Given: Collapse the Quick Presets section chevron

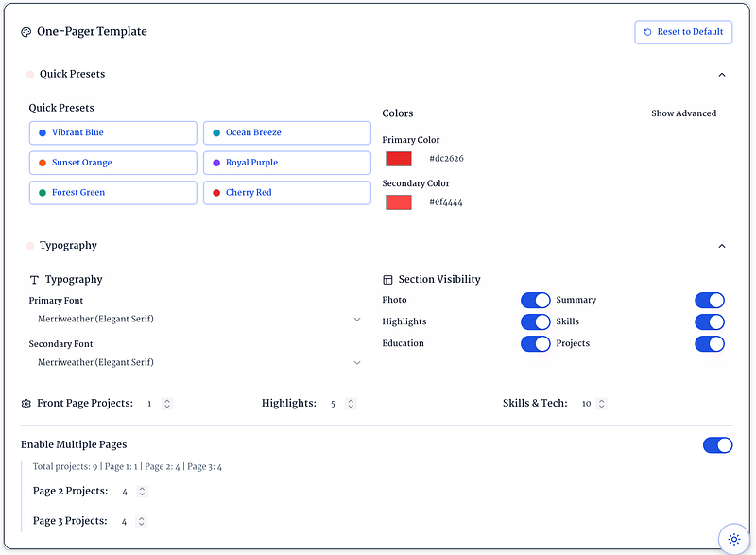Looking at the screenshot, I should 722,75.
